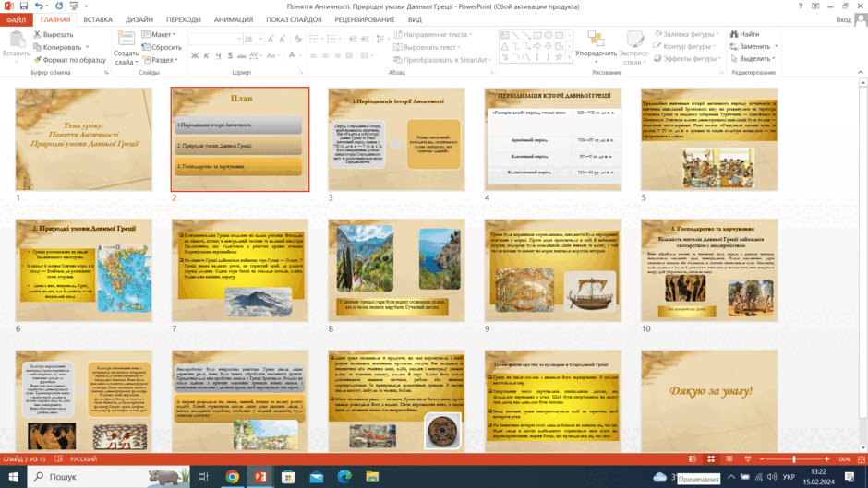Screen dimensions: 868x488
Task: Open the ДИЗАЙН ribbon tab
Action: click(x=139, y=19)
